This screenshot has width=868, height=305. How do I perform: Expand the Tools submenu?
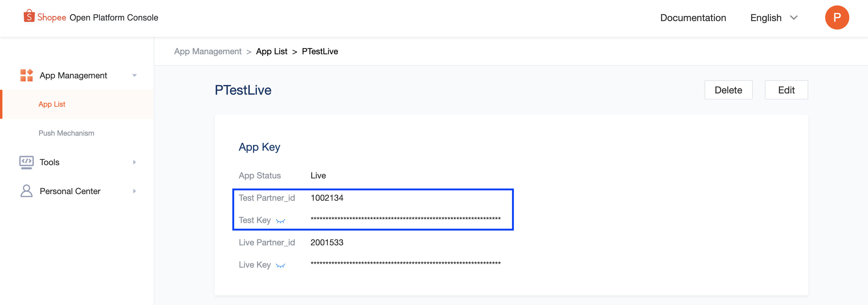(x=135, y=162)
